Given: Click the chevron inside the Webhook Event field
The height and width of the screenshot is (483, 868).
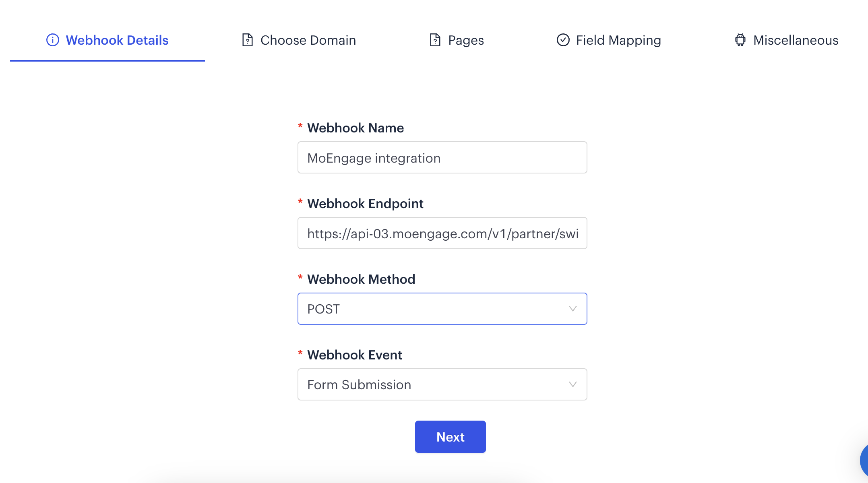Looking at the screenshot, I should click(x=572, y=384).
